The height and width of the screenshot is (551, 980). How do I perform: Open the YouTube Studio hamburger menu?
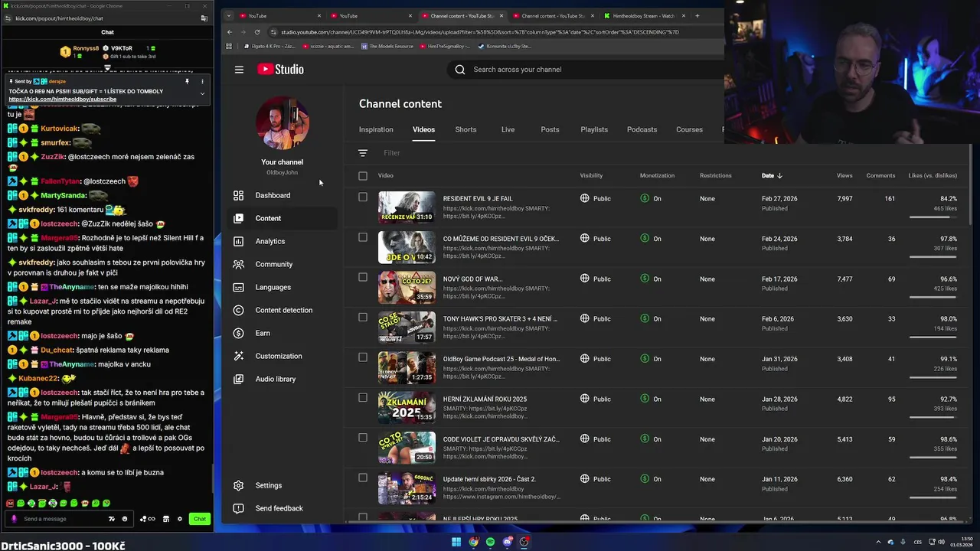(239, 70)
